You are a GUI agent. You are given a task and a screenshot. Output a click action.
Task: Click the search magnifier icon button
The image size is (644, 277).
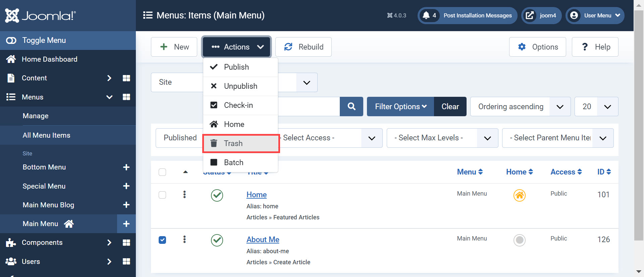tap(351, 107)
